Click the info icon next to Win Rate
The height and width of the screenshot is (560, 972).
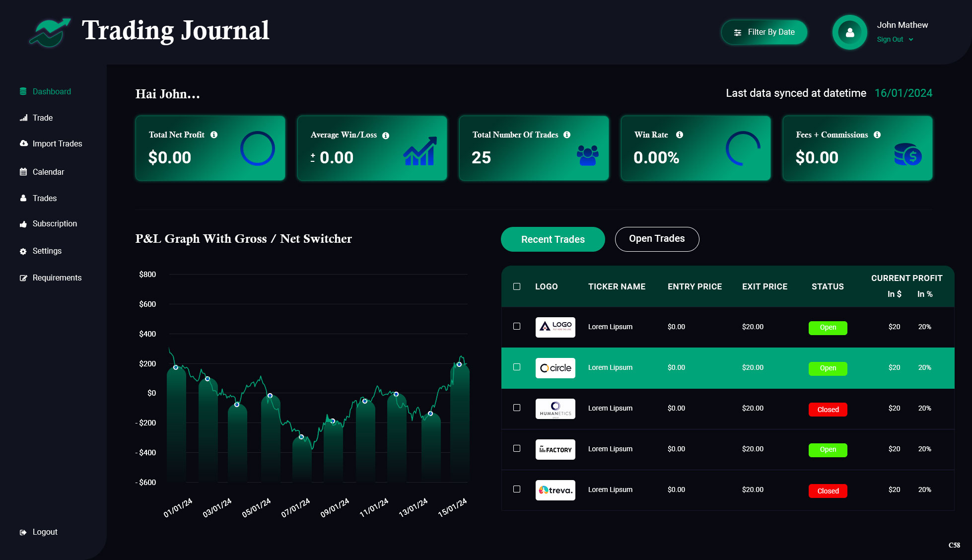tap(680, 135)
